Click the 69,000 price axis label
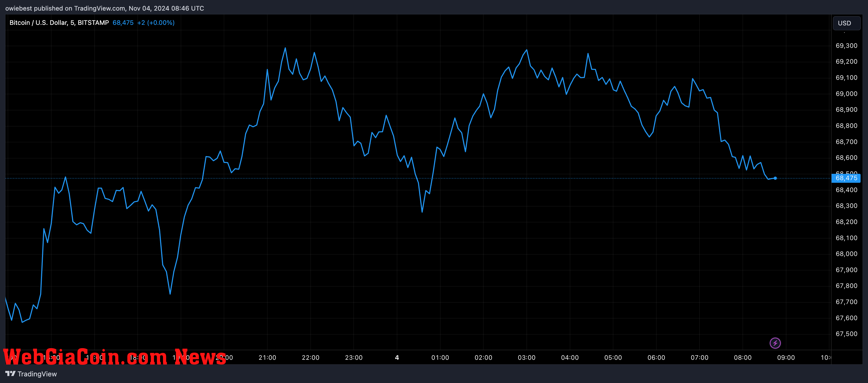Viewport: 868px width, 383px height. pyautogui.click(x=846, y=94)
